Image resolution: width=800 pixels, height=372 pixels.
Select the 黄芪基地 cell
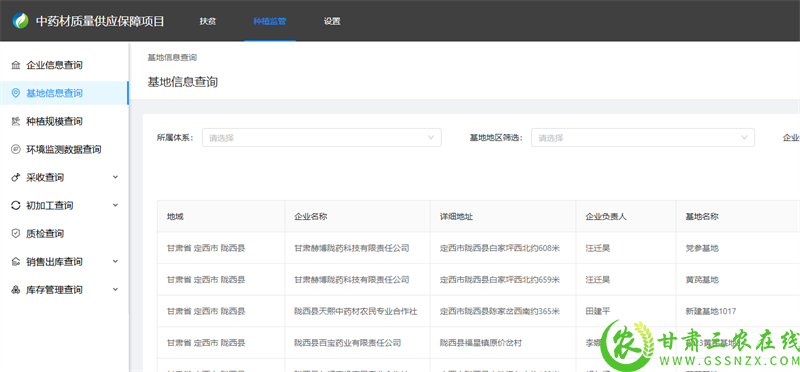point(702,280)
